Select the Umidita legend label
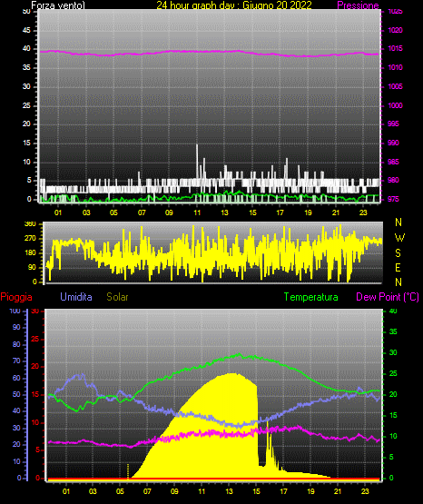Image resolution: width=423 pixels, height=504 pixels. (76, 297)
